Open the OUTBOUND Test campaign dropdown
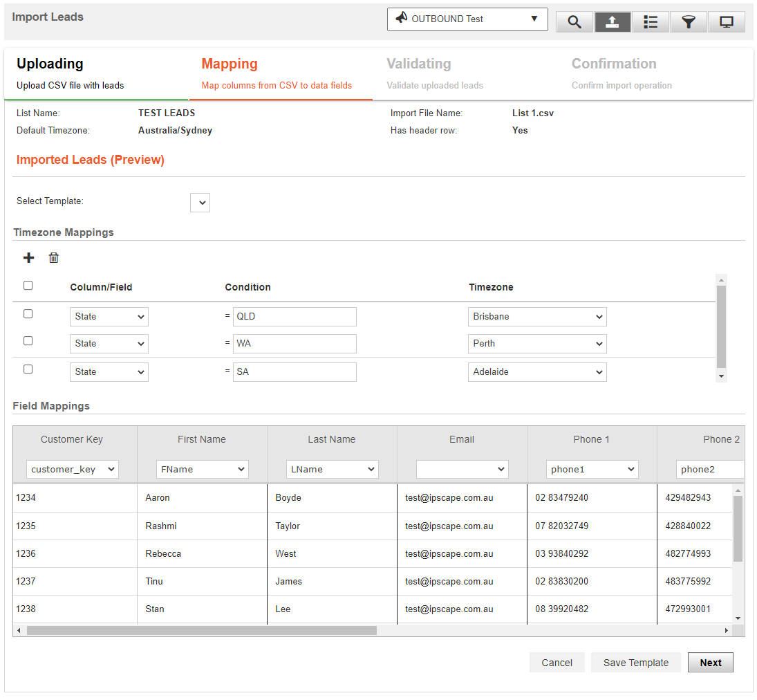Viewport: 757px width, 700px height. point(467,19)
